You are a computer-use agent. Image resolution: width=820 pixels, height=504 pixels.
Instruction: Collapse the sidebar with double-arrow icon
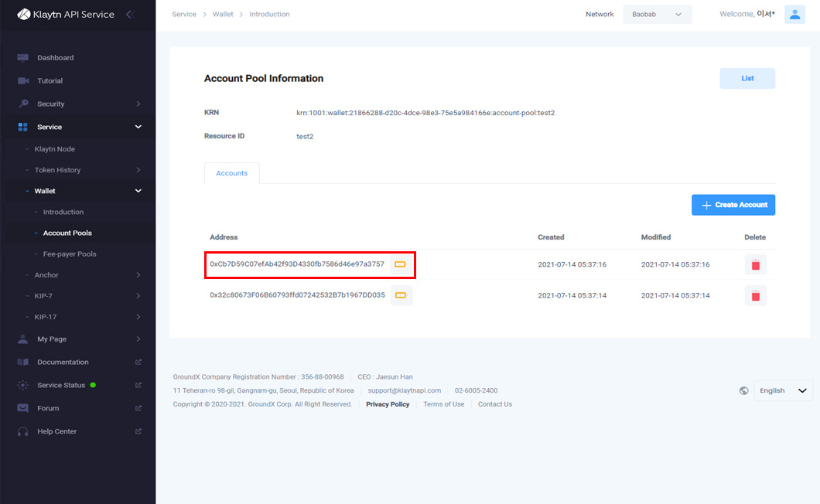point(131,14)
